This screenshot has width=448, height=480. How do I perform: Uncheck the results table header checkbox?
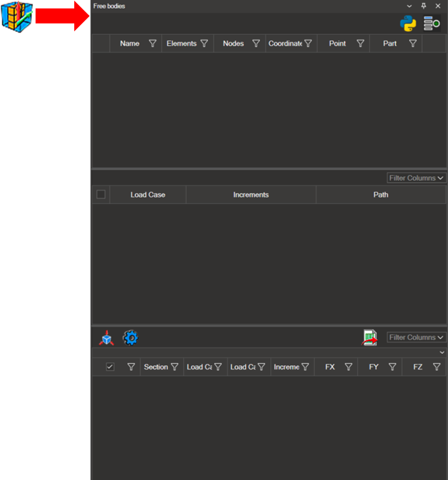tap(110, 367)
